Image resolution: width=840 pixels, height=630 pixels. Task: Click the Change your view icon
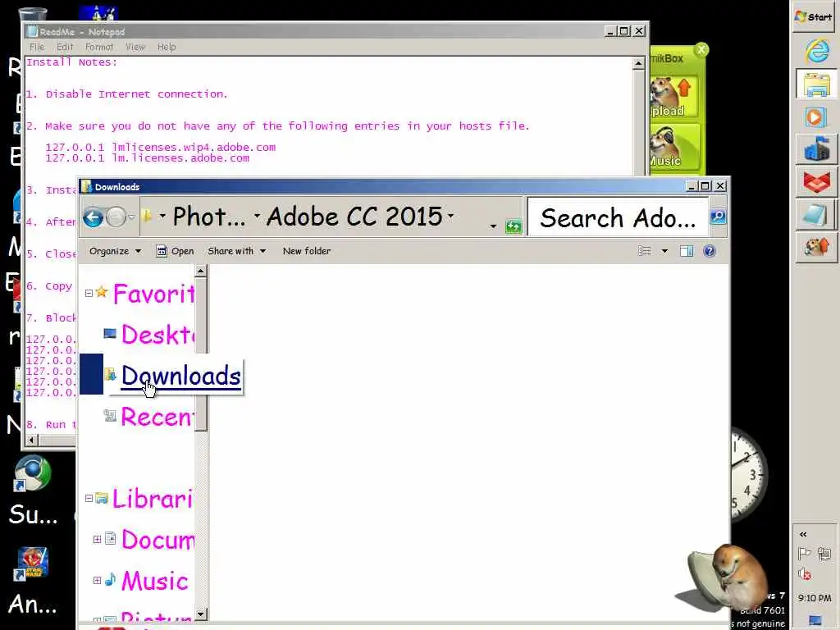tap(645, 251)
